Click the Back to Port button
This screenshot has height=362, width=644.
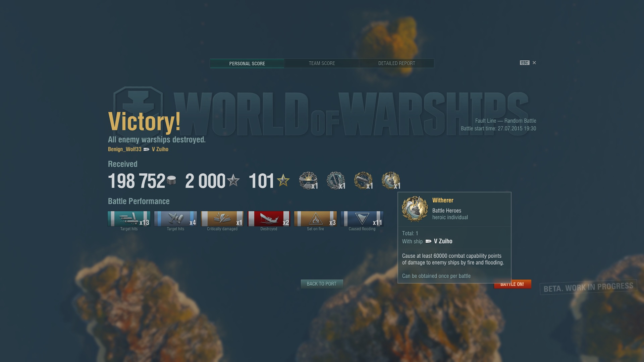coord(322,284)
